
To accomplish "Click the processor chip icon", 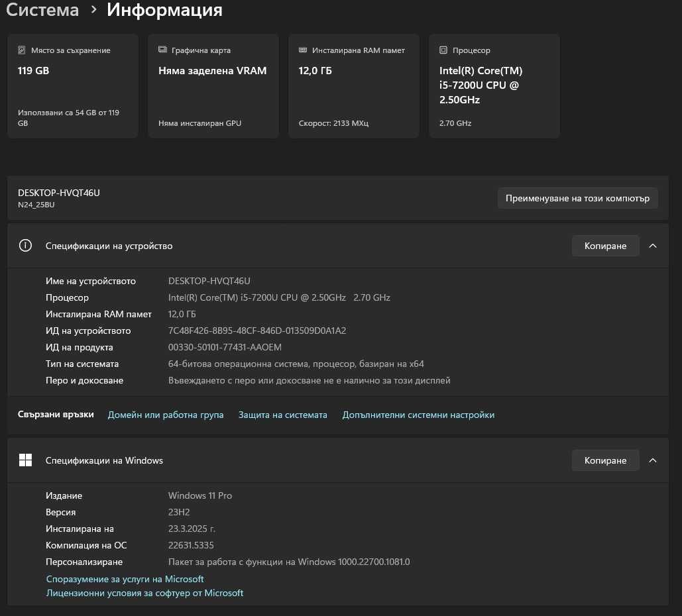I will tap(443, 50).
